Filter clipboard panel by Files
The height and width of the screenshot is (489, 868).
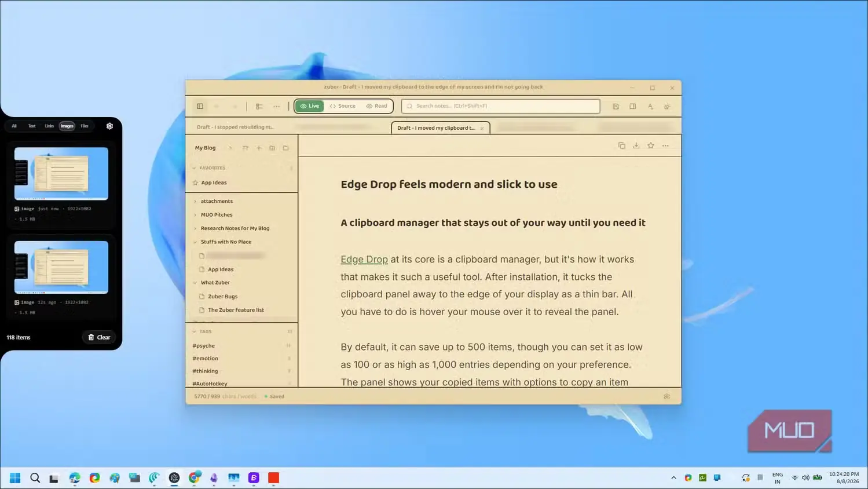click(85, 126)
